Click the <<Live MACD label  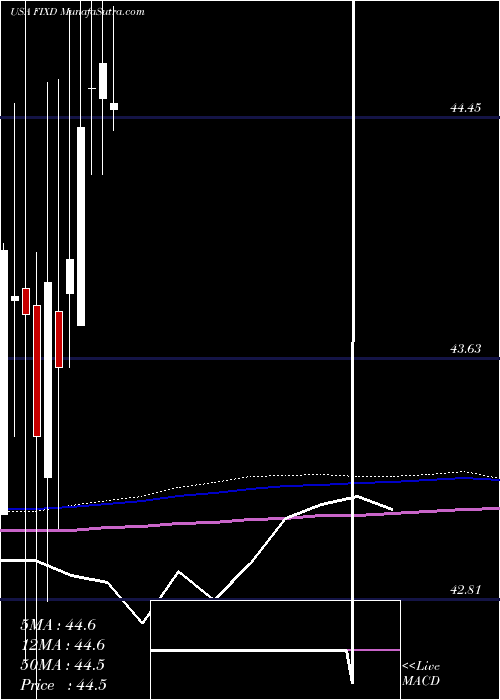point(421,674)
